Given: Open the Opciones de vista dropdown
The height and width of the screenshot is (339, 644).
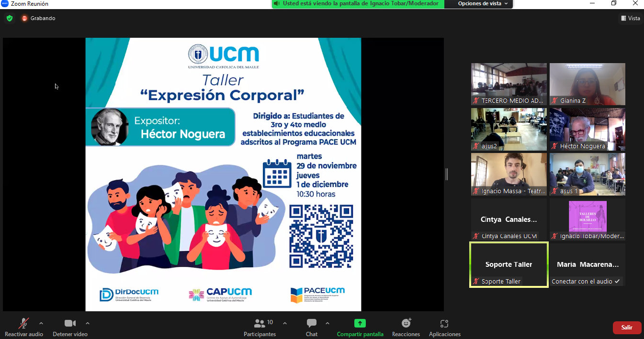Looking at the screenshot, I should tap(483, 3).
